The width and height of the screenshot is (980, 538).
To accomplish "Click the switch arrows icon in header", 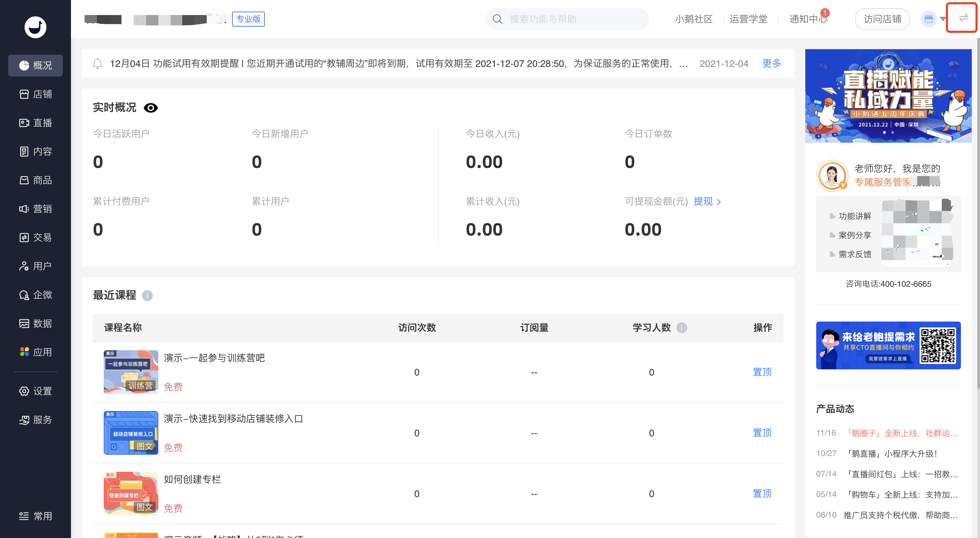I will 963,18.
